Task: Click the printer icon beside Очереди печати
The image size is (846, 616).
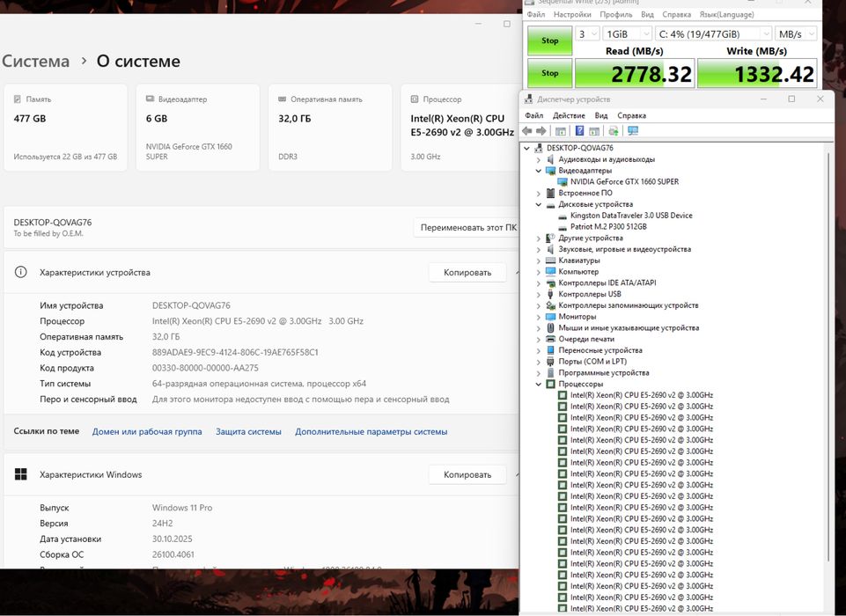Action: pos(550,340)
